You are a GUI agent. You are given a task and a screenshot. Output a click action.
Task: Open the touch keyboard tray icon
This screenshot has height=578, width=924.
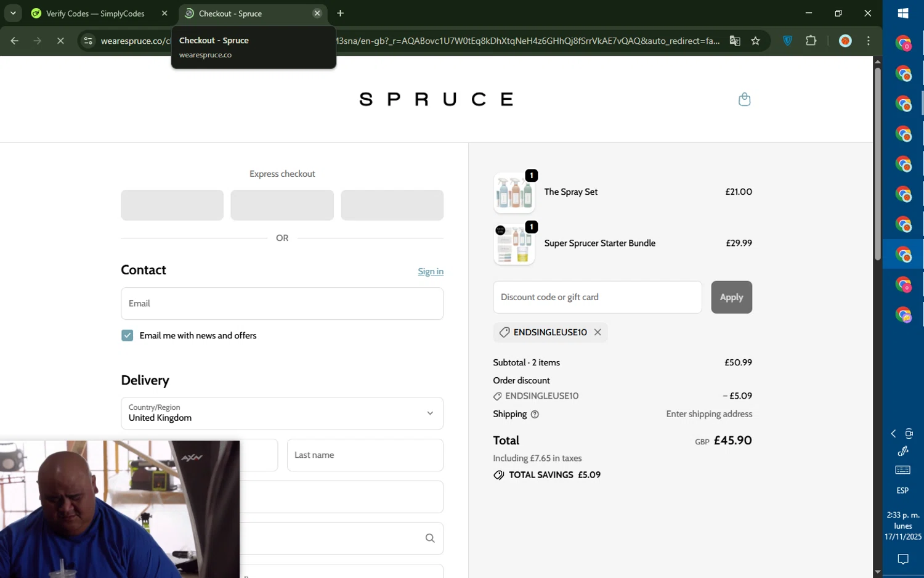click(903, 470)
